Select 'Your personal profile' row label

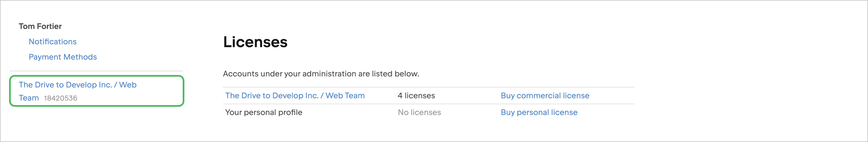click(x=264, y=112)
